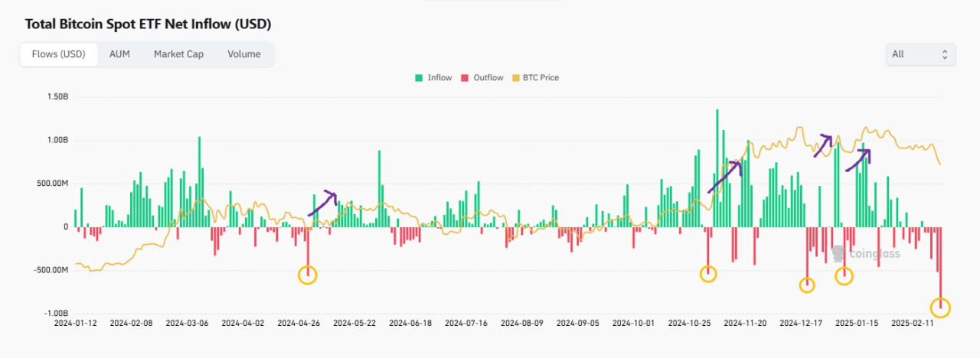This screenshot has width=980, height=358.
Task: Click the yellow BTC Price legend swatch
Action: pos(514,78)
